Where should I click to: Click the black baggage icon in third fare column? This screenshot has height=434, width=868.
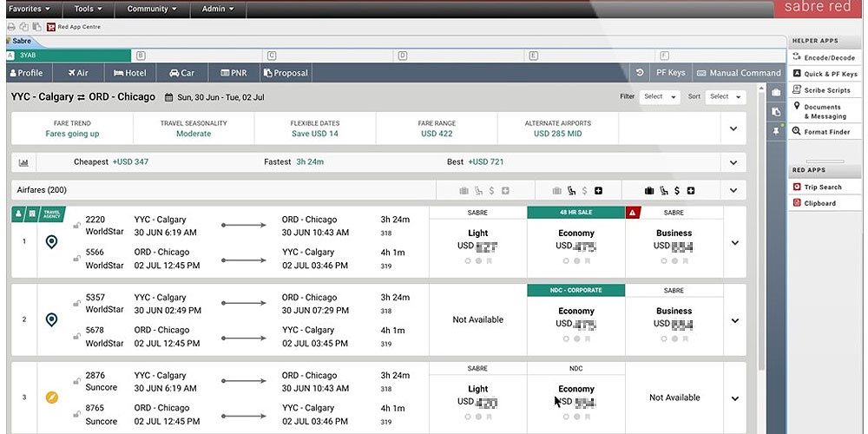click(x=649, y=191)
